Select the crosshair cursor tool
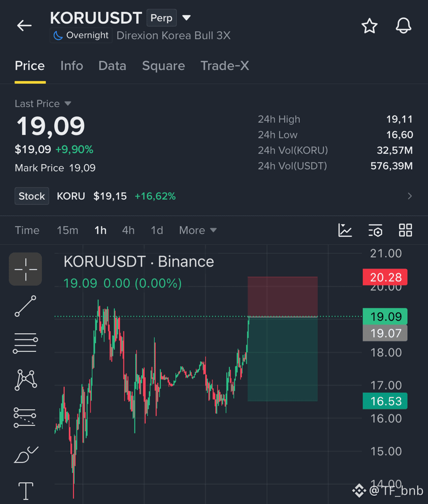Image resolution: width=428 pixels, height=504 pixels. (25, 269)
